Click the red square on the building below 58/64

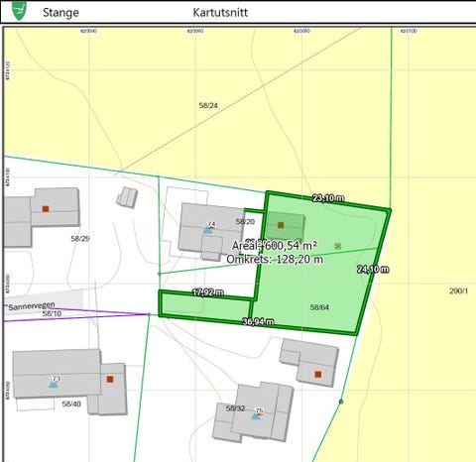(x=318, y=374)
